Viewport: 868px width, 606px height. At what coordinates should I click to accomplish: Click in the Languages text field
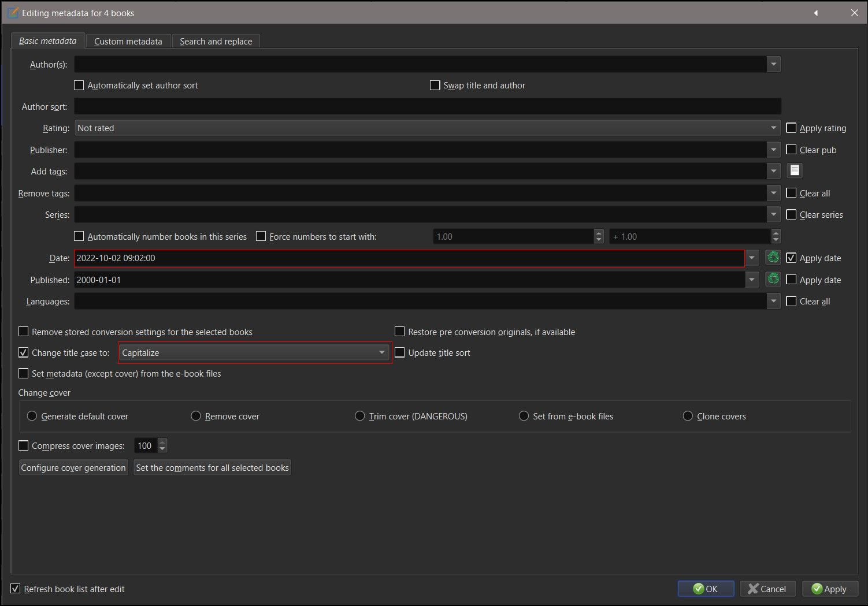coord(420,301)
